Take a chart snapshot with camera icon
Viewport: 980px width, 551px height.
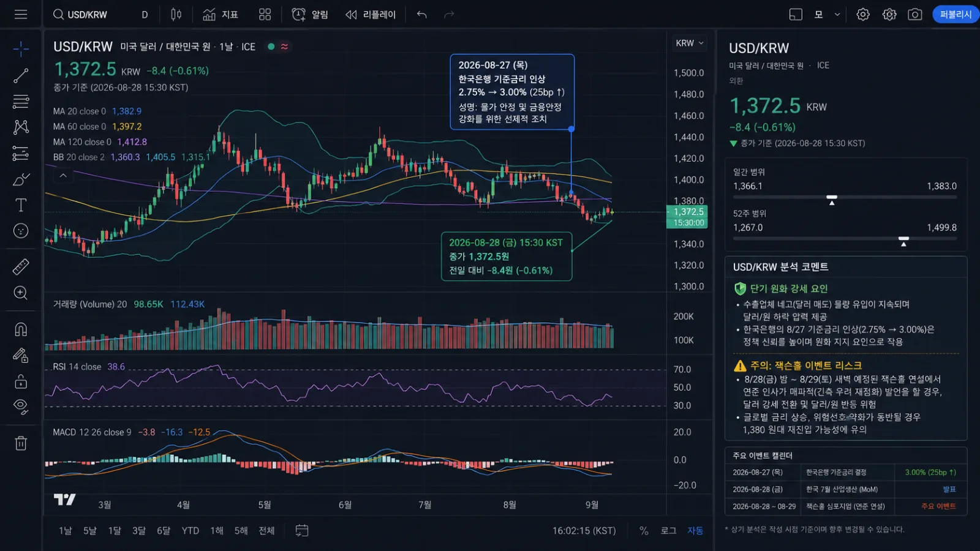pos(915,15)
